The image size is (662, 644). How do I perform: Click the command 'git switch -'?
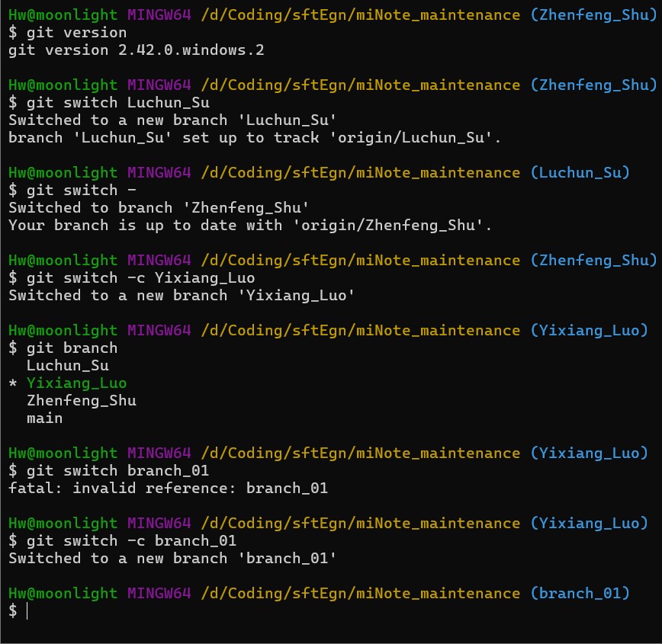pyautogui.click(x=72, y=191)
